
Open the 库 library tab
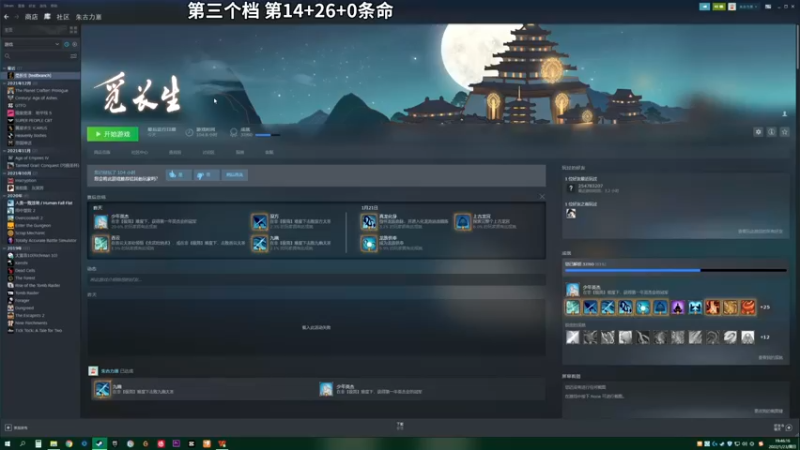47,17
